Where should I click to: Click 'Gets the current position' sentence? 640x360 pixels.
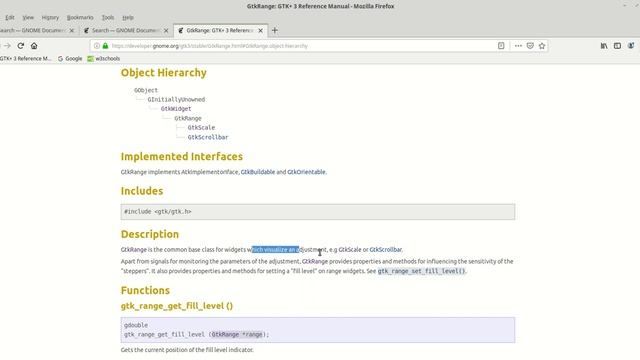tap(187, 350)
